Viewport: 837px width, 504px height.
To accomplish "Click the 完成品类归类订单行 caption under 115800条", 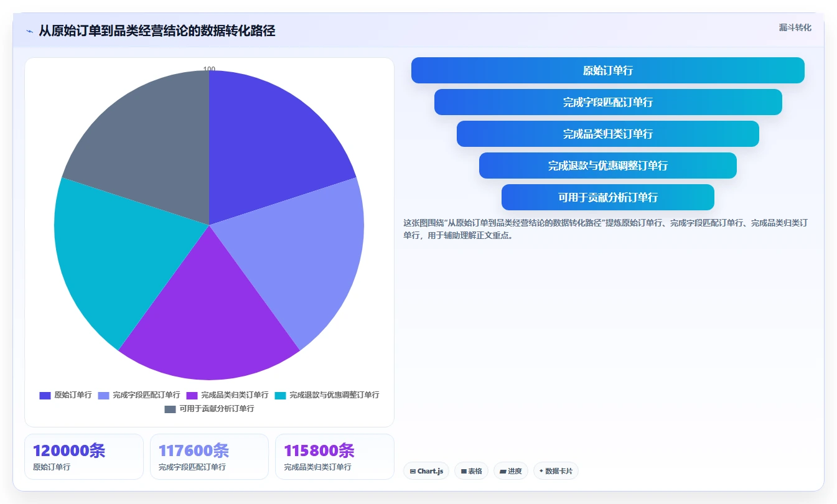I will [x=317, y=467].
